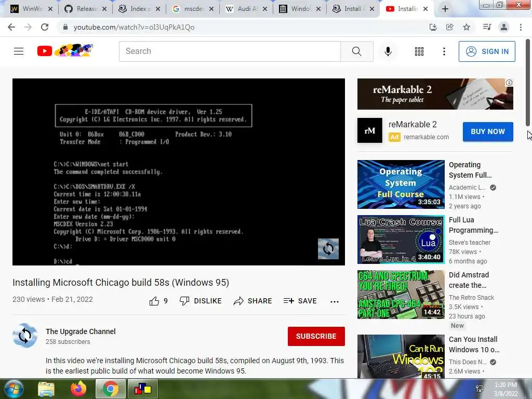This screenshot has height=399, width=532.
Task: Open the YouTube hamburger guide menu
Action: coord(19,51)
